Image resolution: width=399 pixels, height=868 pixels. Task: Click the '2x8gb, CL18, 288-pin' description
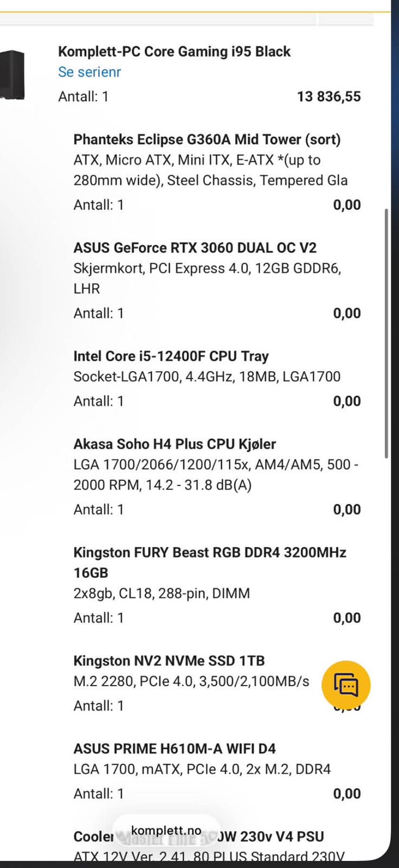[162, 593]
